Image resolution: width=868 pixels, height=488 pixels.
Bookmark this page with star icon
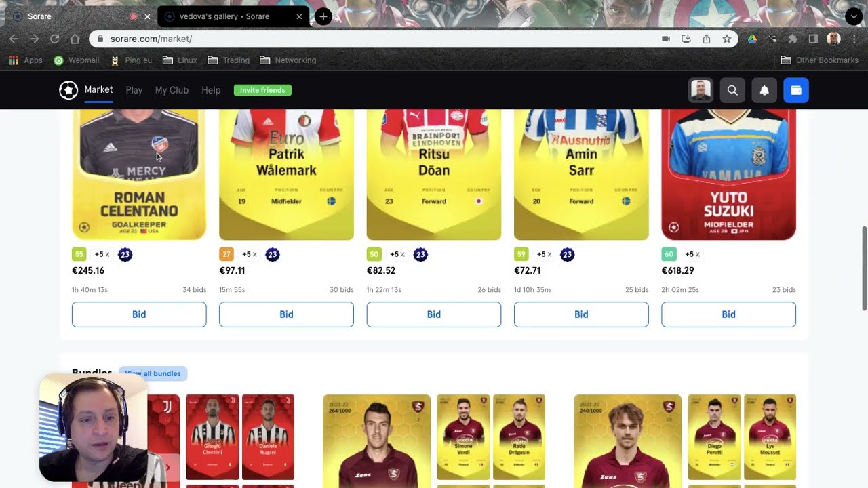coord(727,39)
